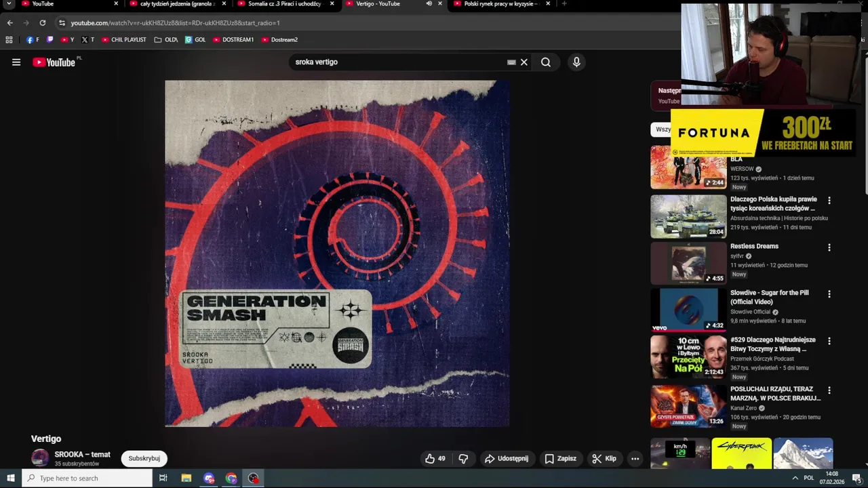Open more options for POSŁUCHALI RZĄDU video
Viewport: 868px width, 488px height.
[829, 391]
